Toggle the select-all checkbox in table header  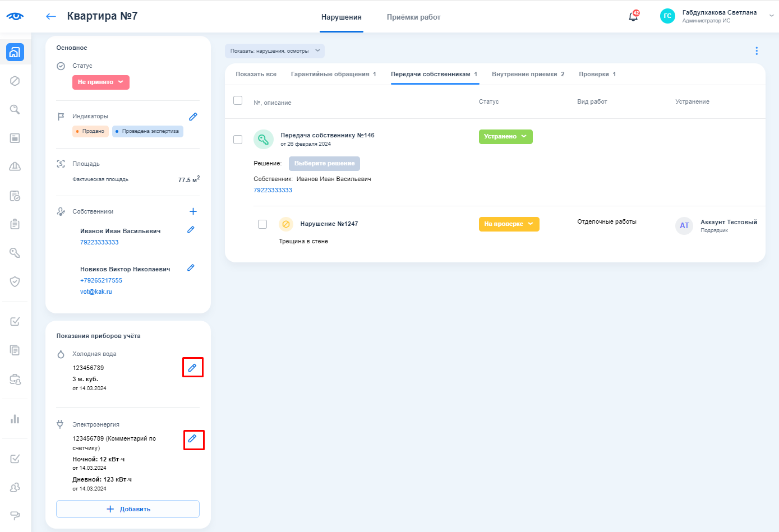point(238,100)
